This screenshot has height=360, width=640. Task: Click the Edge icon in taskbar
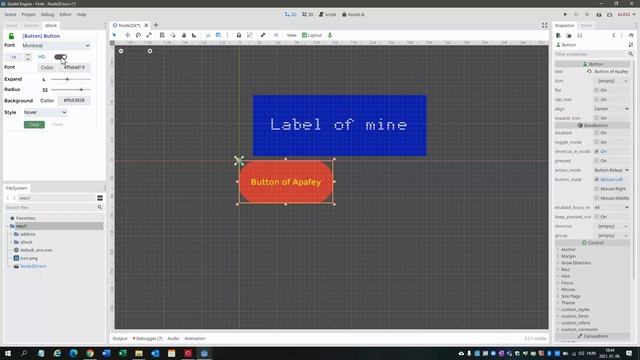point(73,353)
